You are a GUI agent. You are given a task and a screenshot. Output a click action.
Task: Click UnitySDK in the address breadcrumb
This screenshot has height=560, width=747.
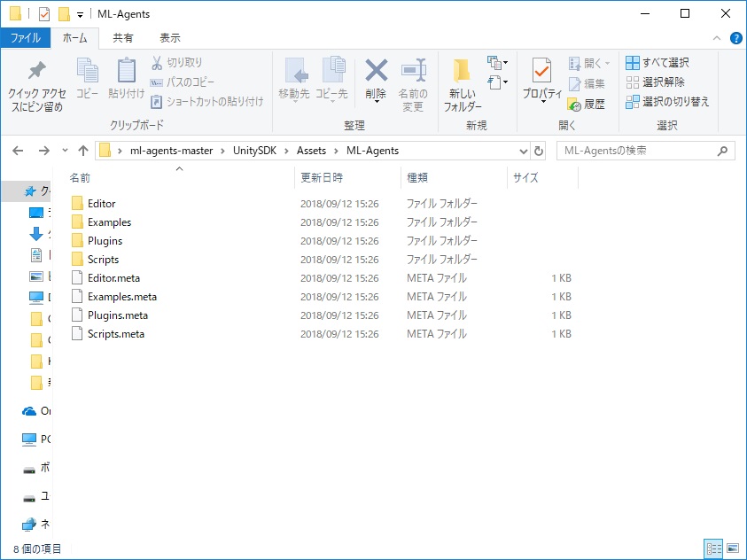[x=254, y=151]
